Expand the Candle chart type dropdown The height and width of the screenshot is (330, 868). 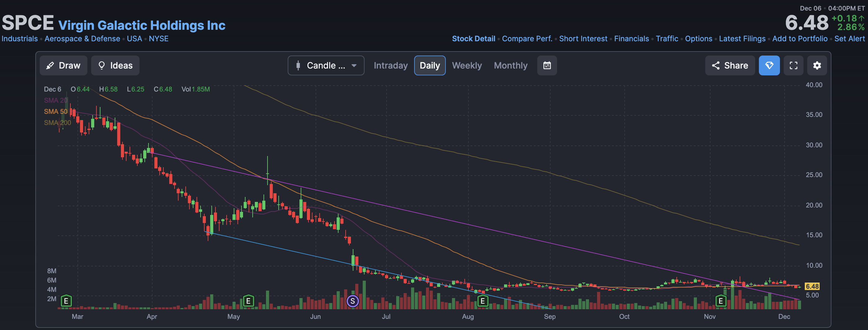pyautogui.click(x=326, y=65)
